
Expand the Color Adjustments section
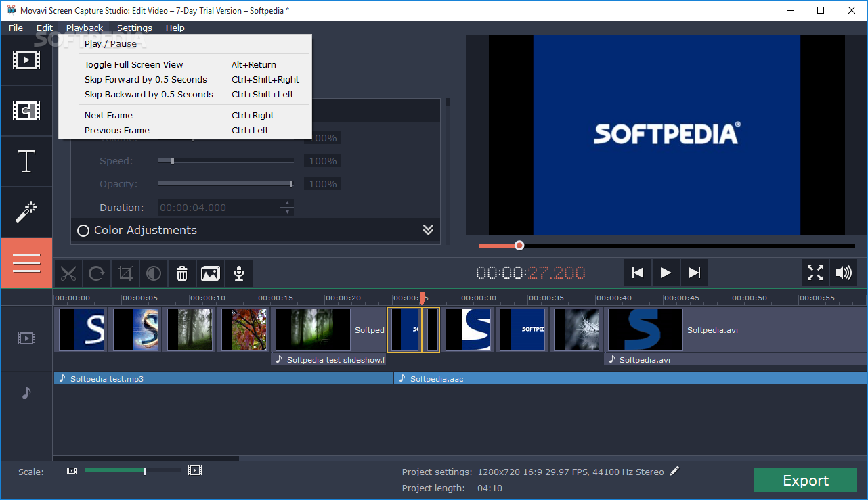[x=428, y=230]
